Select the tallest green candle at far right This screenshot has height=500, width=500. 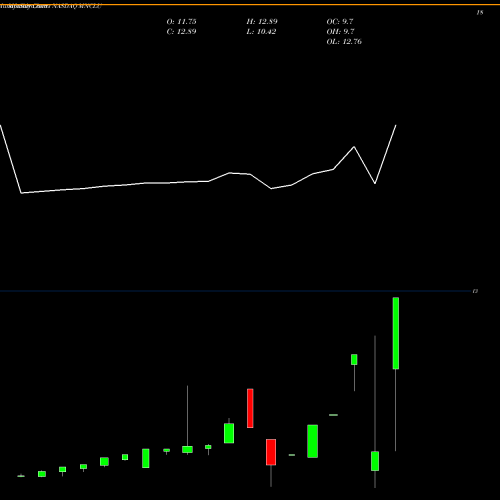[x=396, y=333]
